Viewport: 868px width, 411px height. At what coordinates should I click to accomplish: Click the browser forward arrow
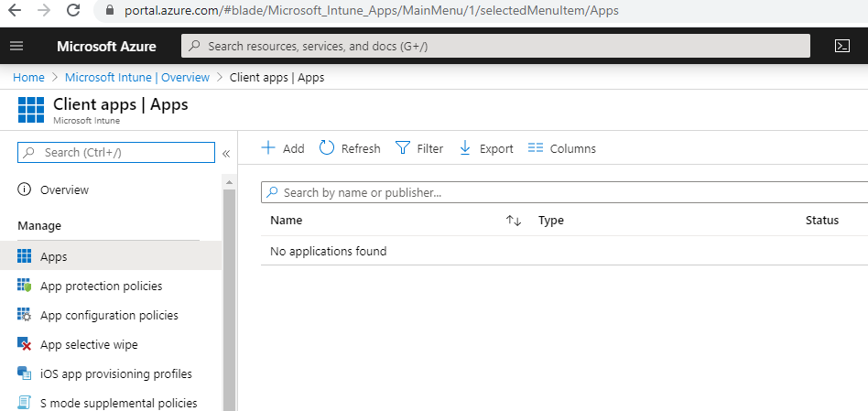(x=44, y=10)
